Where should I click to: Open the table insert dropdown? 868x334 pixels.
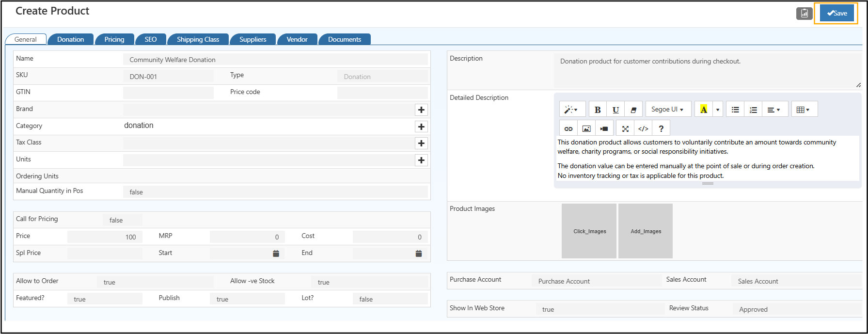coord(803,110)
